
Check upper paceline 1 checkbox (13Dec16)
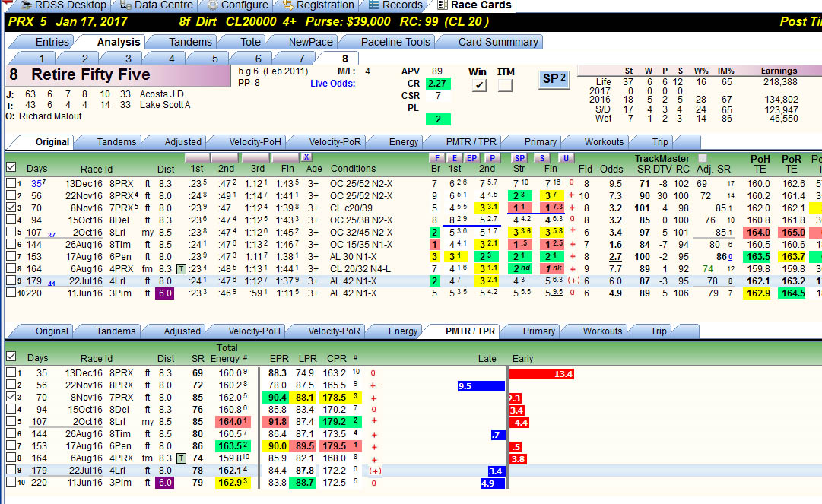11,183
